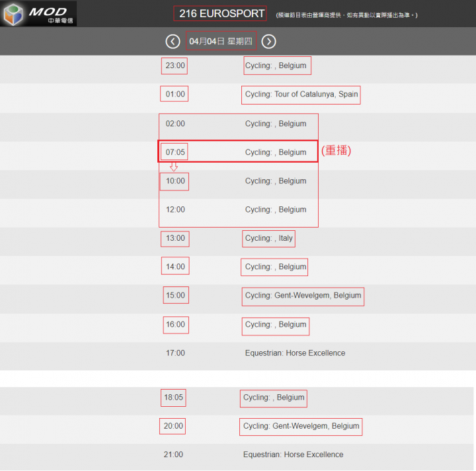This screenshot has height=471, width=476.
Task: Select the 13:00 time entry
Action: [x=175, y=238]
